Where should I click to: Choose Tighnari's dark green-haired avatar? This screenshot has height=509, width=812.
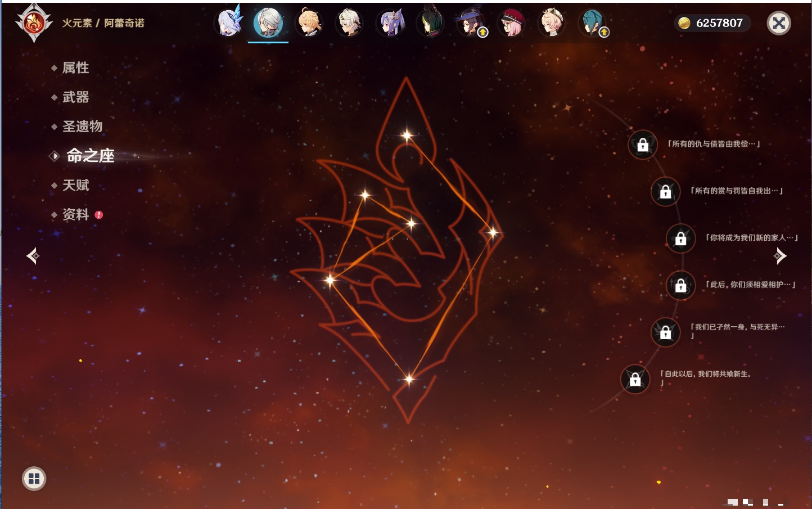[x=430, y=22]
